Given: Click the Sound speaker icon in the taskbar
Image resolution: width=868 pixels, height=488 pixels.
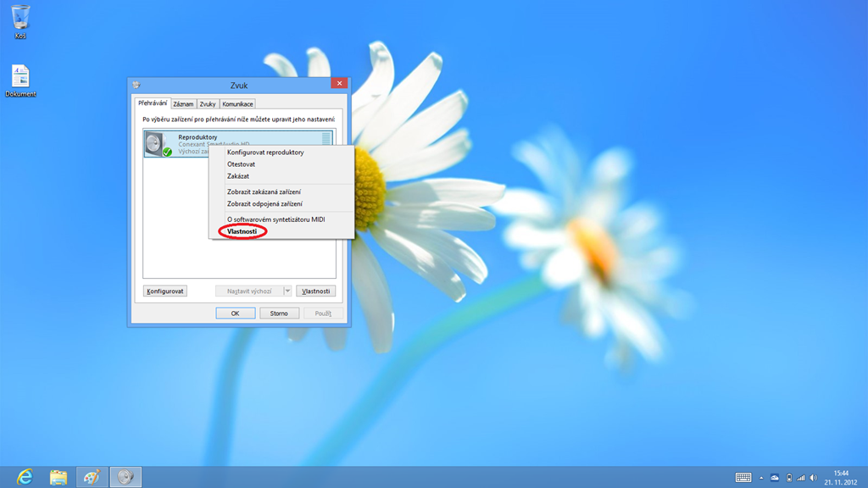Looking at the screenshot, I should (125, 477).
